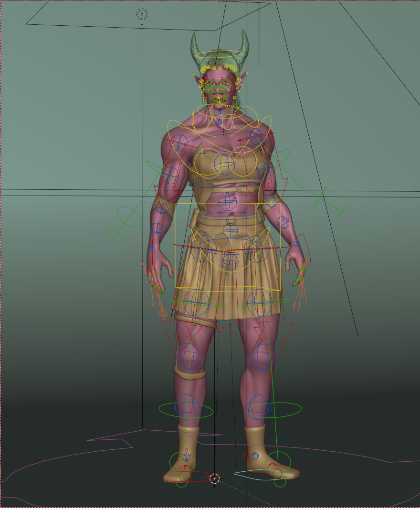Select the blue abdomen sphere control above belt
Image resolution: width=420 pixels, height=508 pixels.
[x=228, y=201]
